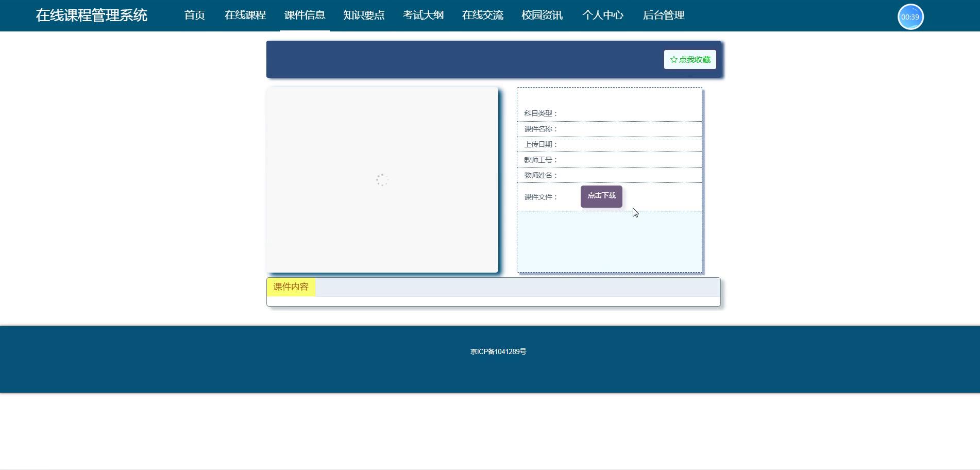
Task: Click the 科目类型 field row
Action: [x=609, y=113]
